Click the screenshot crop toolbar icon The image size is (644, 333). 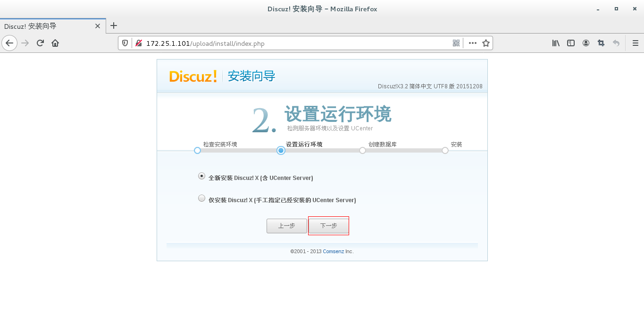pos(601,43)
